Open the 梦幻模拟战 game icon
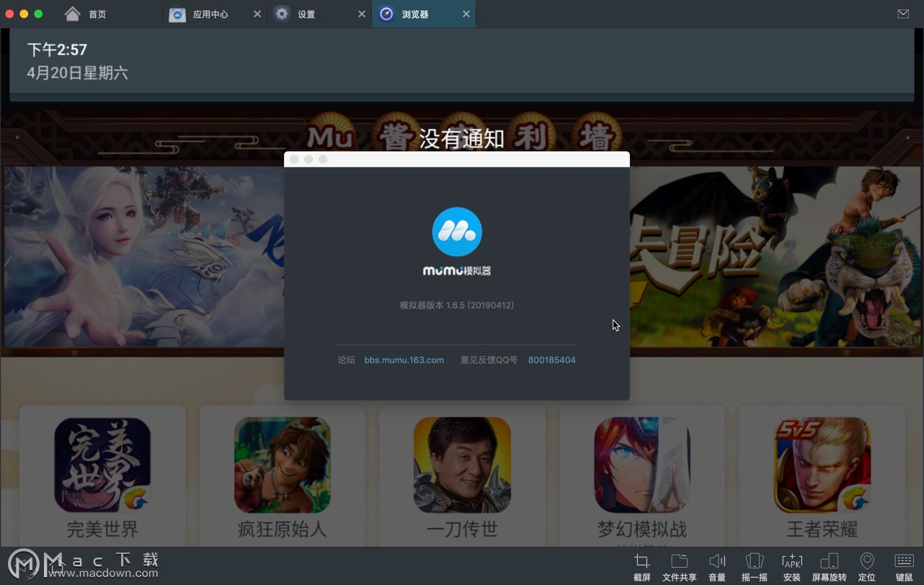The width and height of the screenshot is (924, 585). coord(642,465)
